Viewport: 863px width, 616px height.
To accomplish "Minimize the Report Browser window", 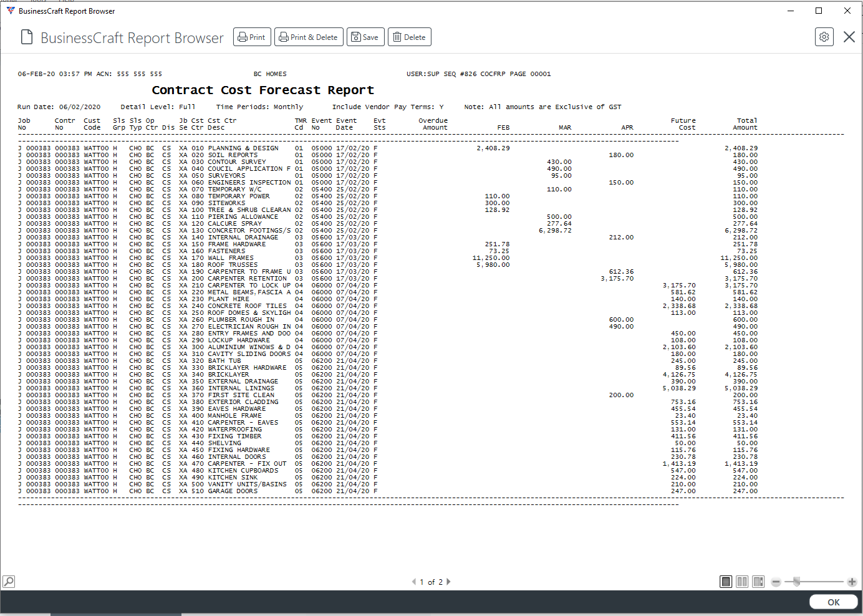I will point(791,11).
